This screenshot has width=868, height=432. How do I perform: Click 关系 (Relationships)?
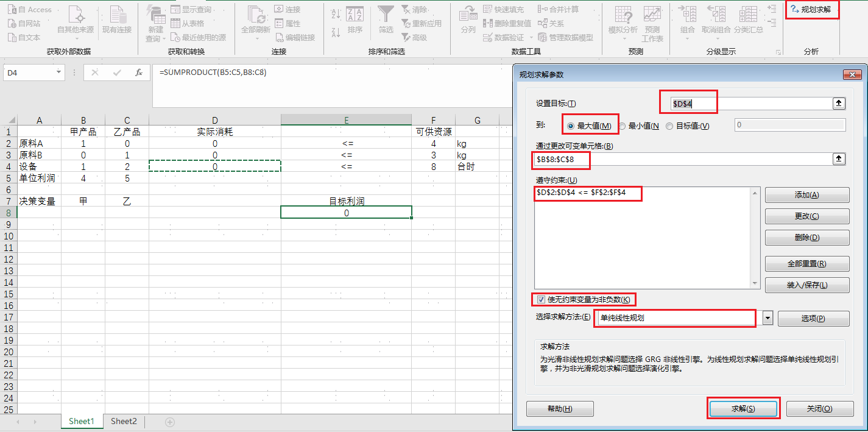click(551, 23)
